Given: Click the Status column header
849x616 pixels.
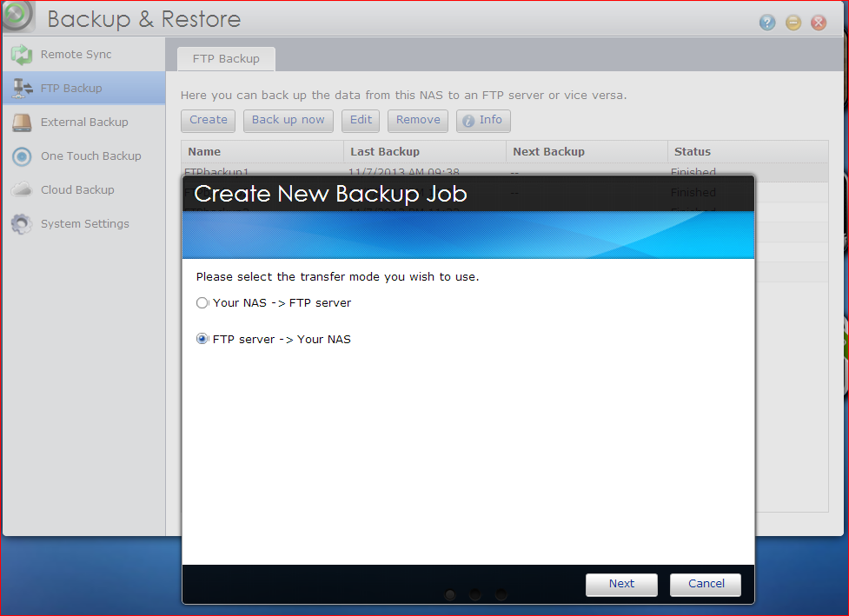Looking at the screenshot, I should [692, 151].
